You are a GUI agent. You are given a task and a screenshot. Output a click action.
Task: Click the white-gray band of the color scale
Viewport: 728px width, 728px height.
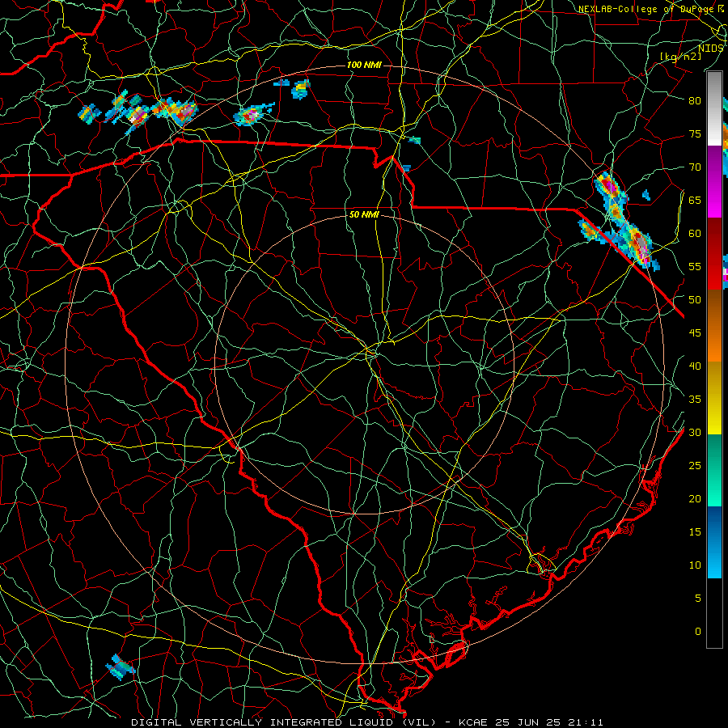[x=714, y=108]
